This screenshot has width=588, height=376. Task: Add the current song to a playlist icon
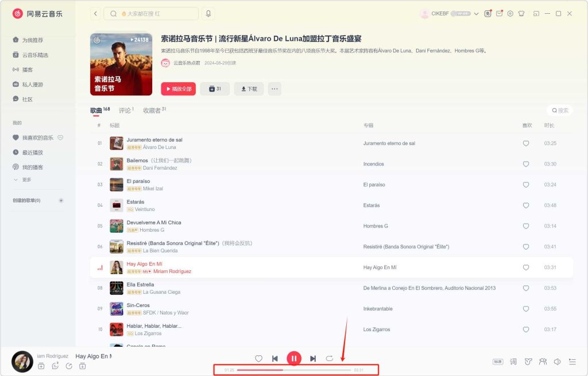(x=41, y=366)
